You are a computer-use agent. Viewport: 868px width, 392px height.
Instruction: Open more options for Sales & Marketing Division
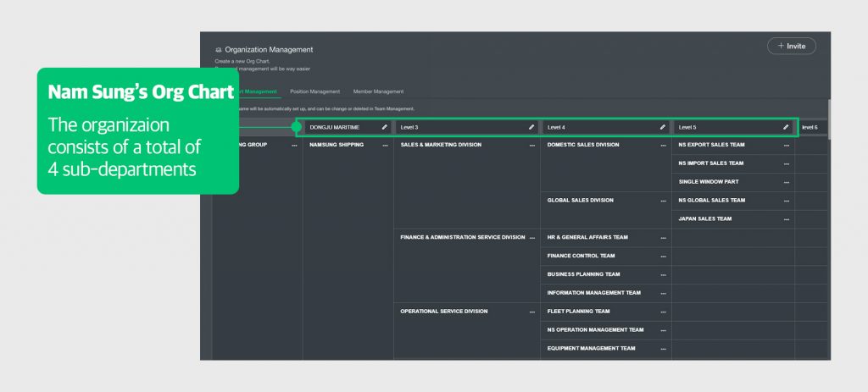tap(532, 146)
